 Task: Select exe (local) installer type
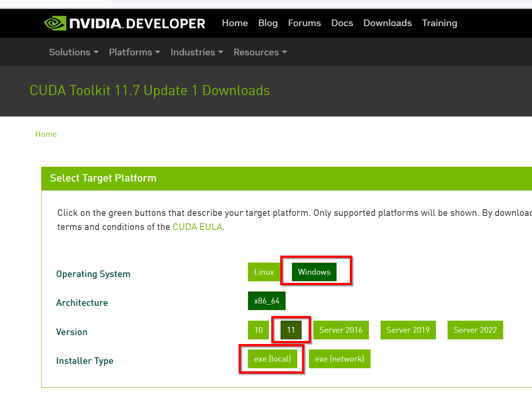[272, 359]
